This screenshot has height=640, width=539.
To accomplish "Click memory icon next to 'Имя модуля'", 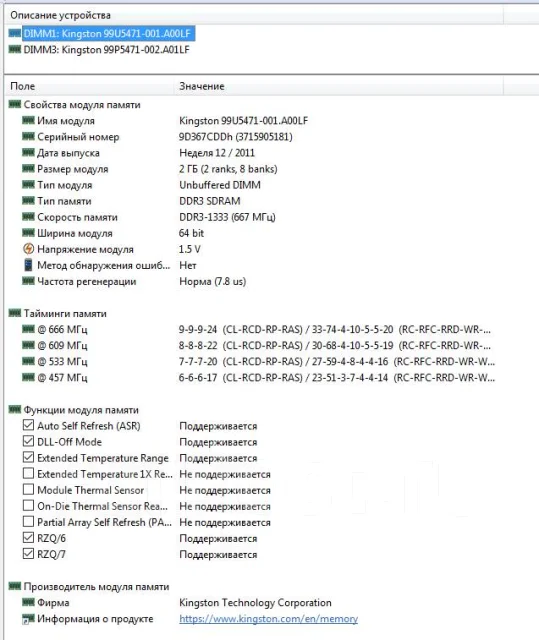I will pos(28,120).
